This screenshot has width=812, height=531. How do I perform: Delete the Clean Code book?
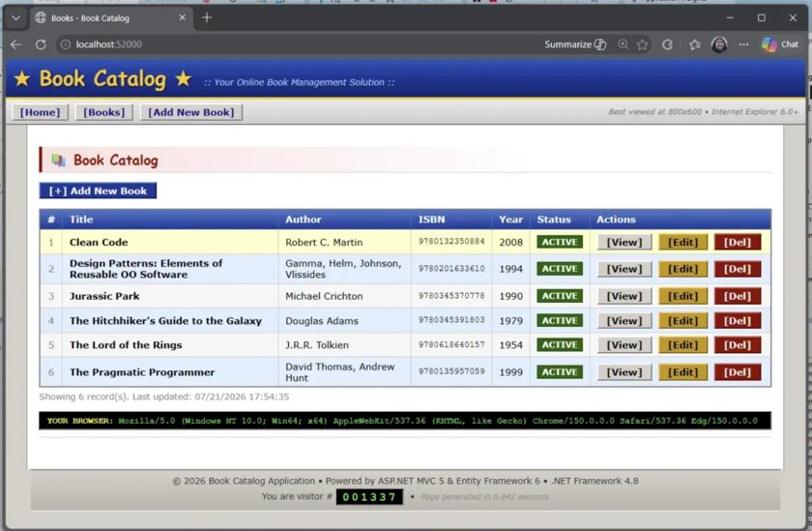click(738, 242)
